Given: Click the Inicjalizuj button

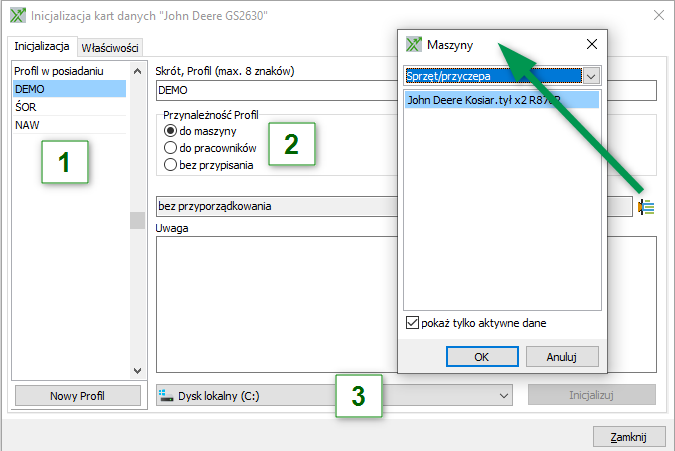Looking at the screenshot, I should coord(591,395).
